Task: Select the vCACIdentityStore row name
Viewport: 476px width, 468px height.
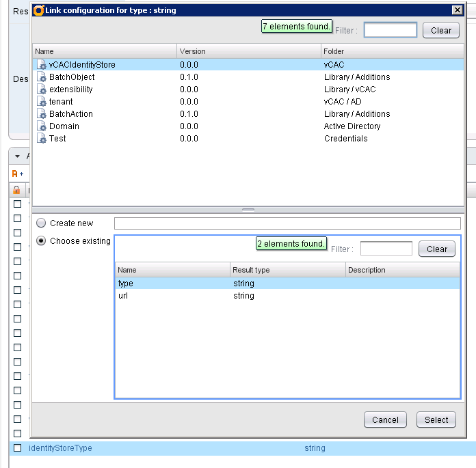Action: coord(82,65)
